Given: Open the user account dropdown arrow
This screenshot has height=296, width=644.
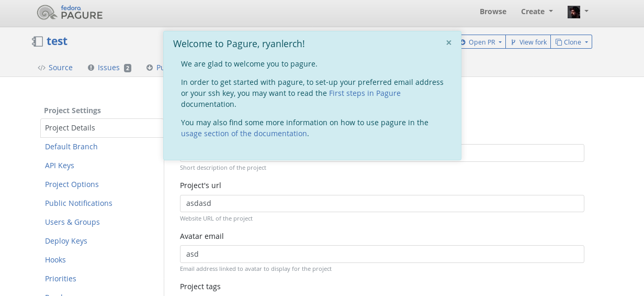Looking at the screenshot, I should [586, 11].
